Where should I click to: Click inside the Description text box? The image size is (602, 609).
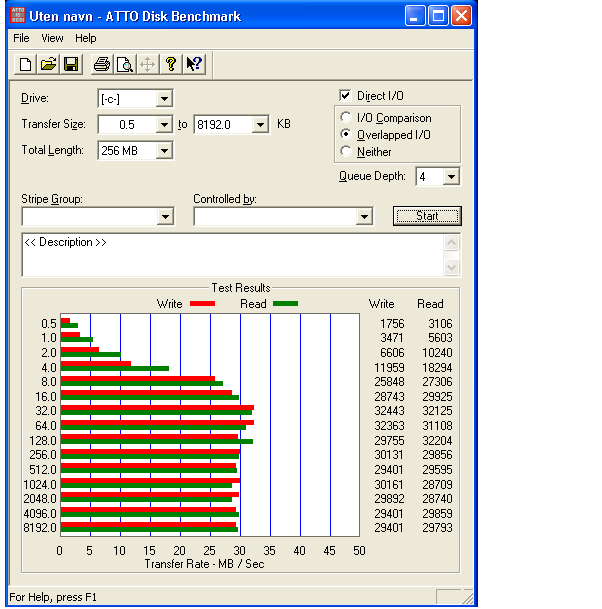pos(232,255)
